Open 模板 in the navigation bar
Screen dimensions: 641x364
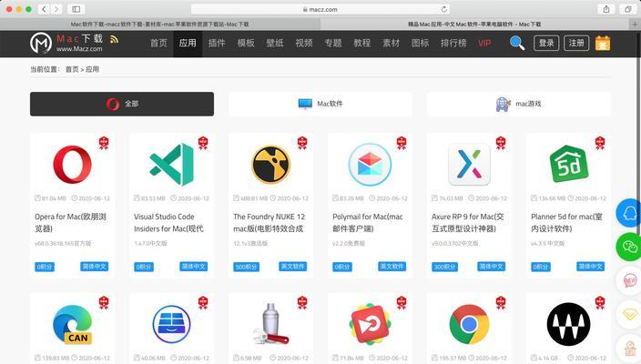tap(246, 43)
